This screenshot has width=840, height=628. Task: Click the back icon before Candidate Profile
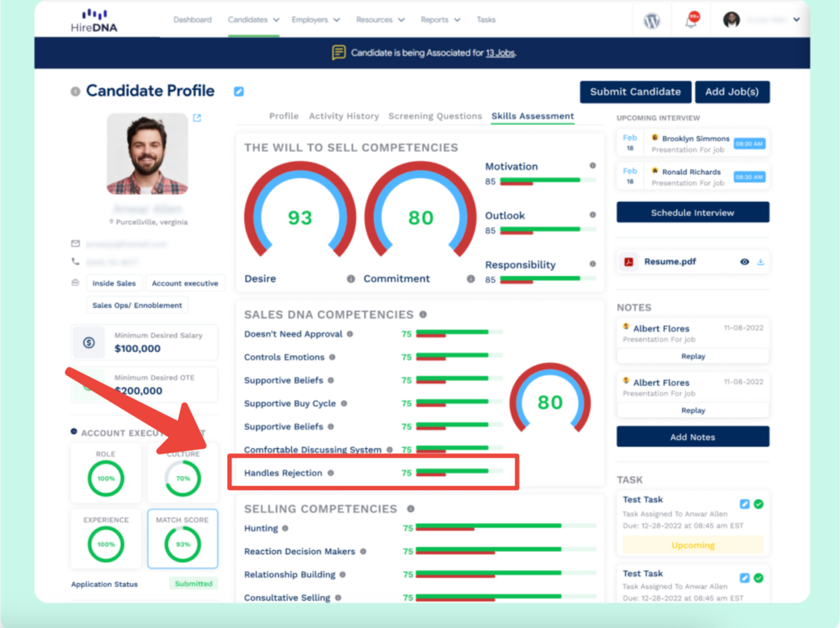pos(75,92)
